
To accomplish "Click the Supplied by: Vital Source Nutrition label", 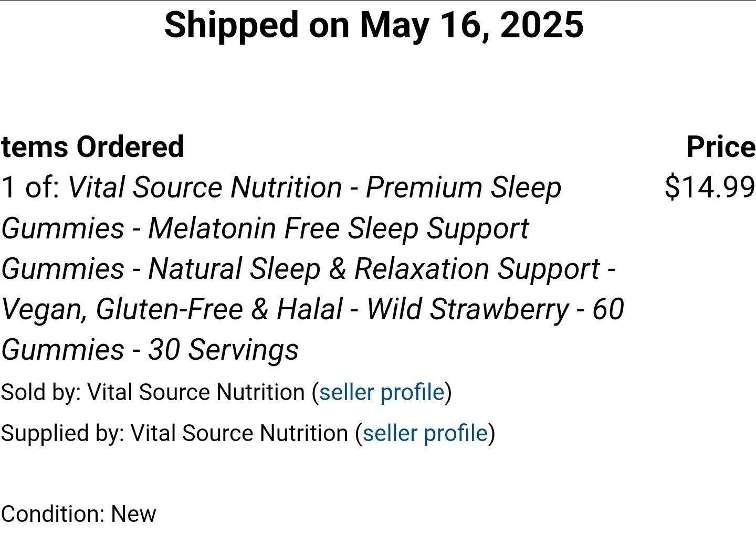I will pyautogui.click(x=174, y=433).
